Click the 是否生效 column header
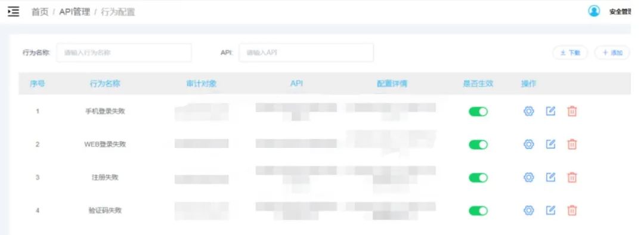 tap(478, 84)
